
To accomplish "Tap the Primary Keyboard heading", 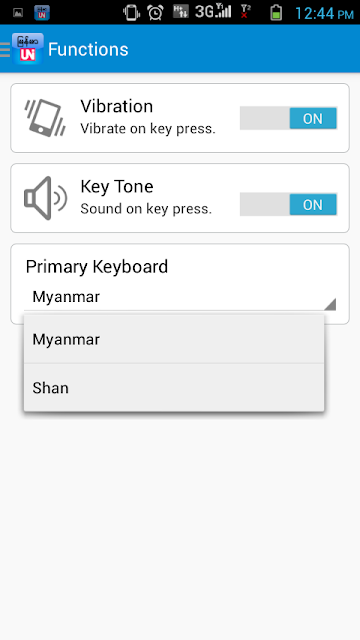I will point(97,267).
